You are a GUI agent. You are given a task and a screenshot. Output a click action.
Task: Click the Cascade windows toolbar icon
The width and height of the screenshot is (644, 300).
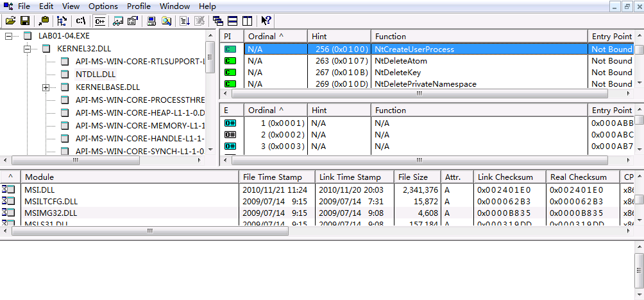coord(218,21)
